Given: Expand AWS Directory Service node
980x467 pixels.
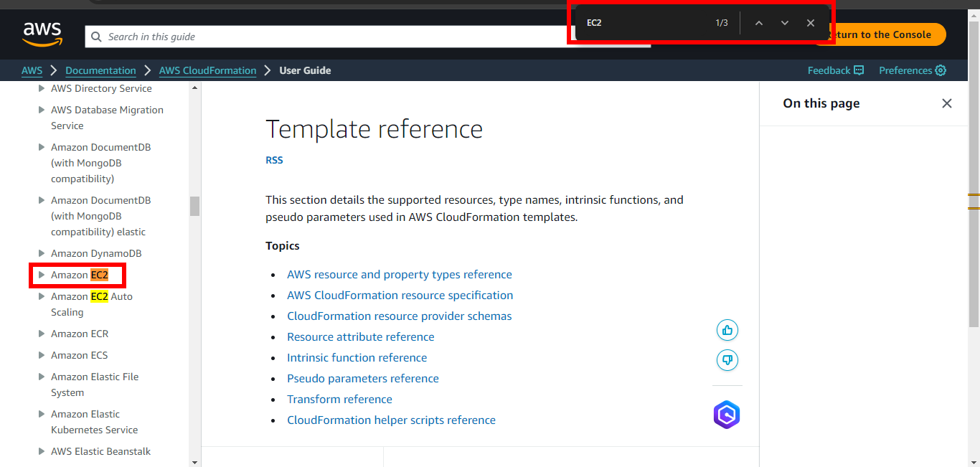Looking at the screenshot, I should [x=42, y=88].
